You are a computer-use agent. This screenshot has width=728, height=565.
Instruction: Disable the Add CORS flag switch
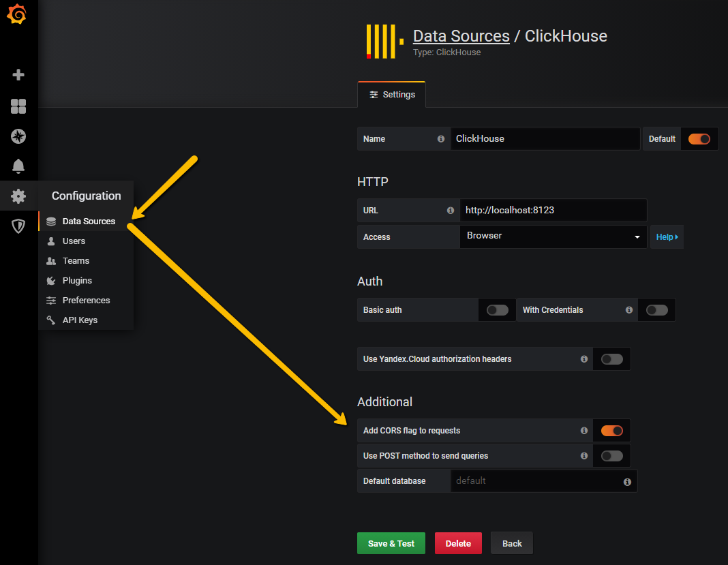[612, 430]
